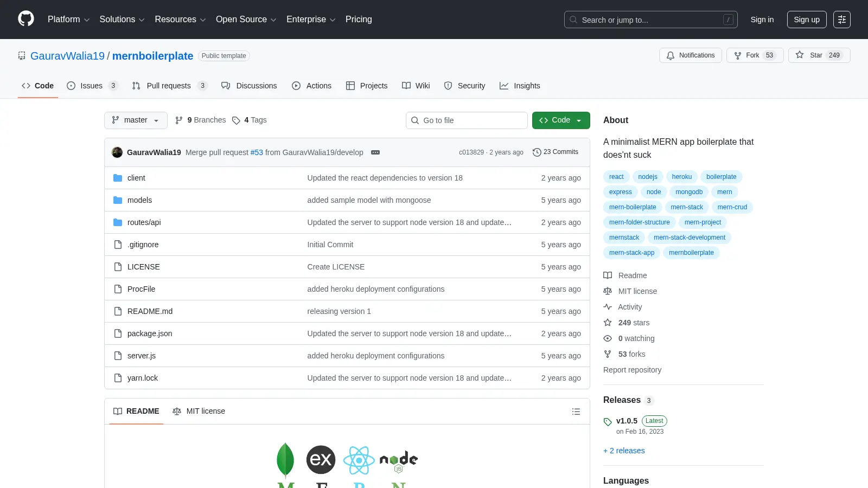Star the mernboilerplate repository
The width and height of the screenshot is (868, 488).
point(819,55)
